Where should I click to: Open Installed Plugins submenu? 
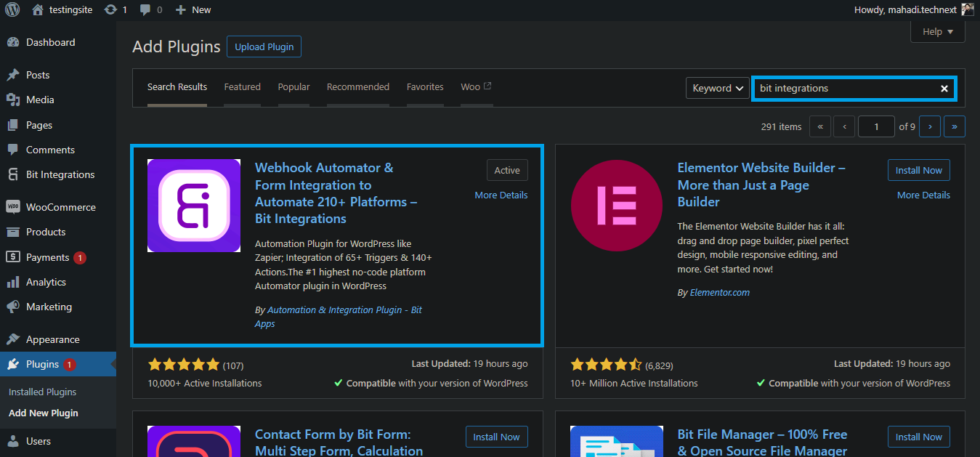[43, 392]
